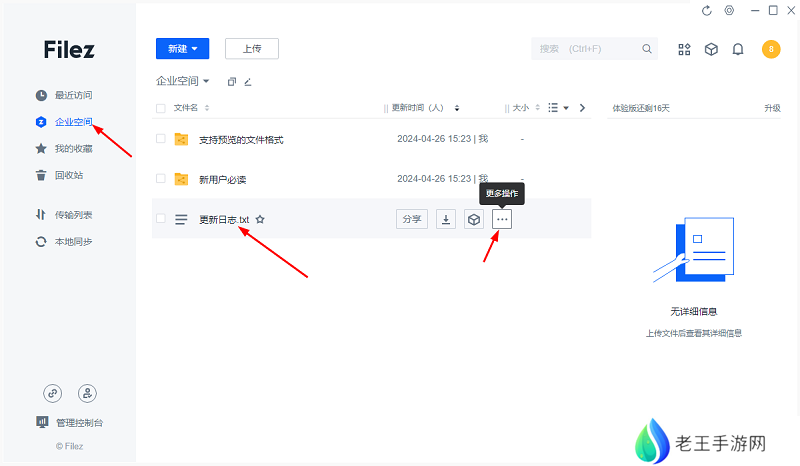
Task: Open the 更新日志.txt file
Action: pos(224,219)
